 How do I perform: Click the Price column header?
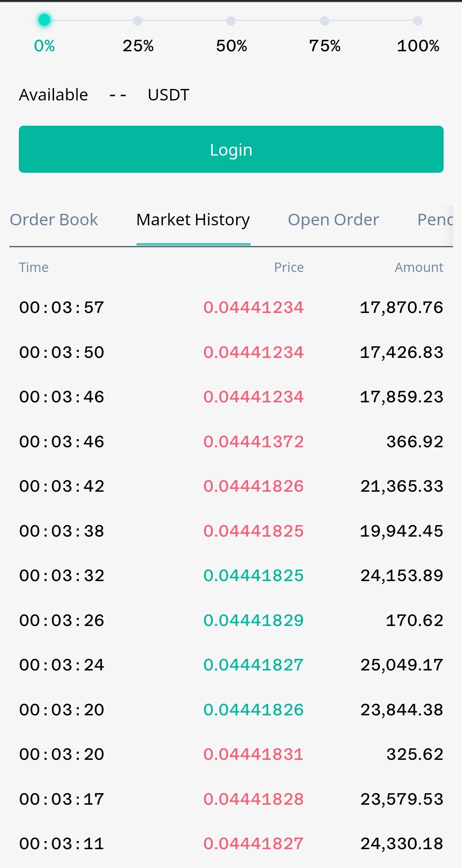[289, 267]
